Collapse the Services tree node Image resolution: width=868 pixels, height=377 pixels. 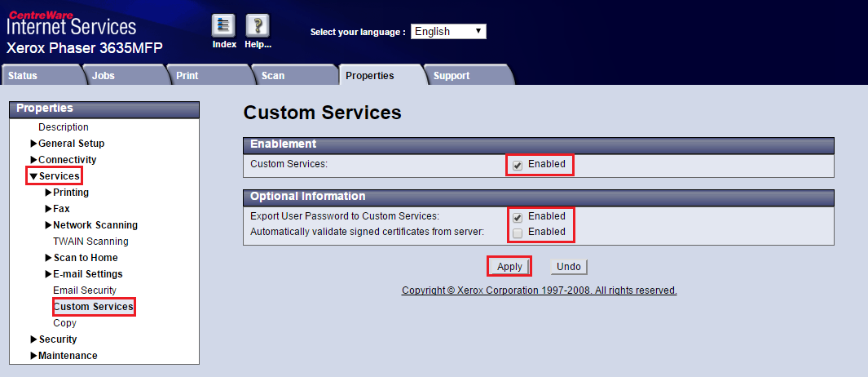(x=34, y=176)
